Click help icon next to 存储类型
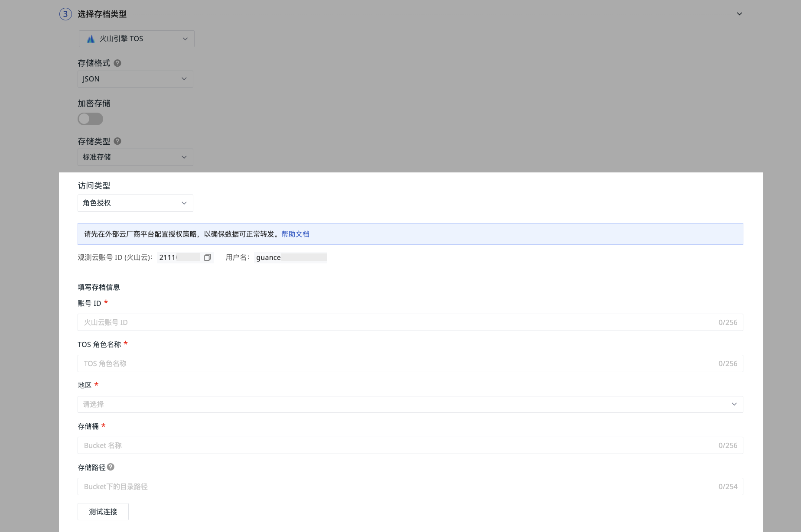 pyautogui.click(x=117, y=141)
